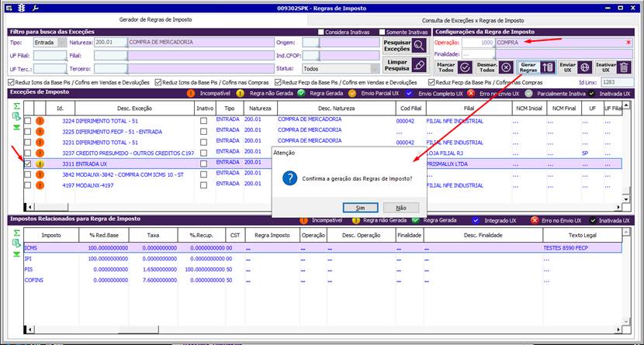Sort by Imposto column header
Screen dimensions: 644x345
[51, 236]
